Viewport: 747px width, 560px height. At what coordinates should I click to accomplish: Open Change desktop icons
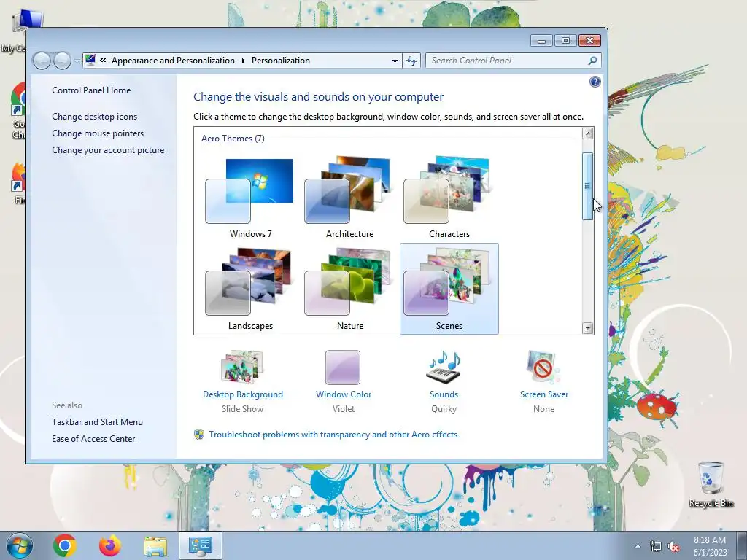(94, 116)
